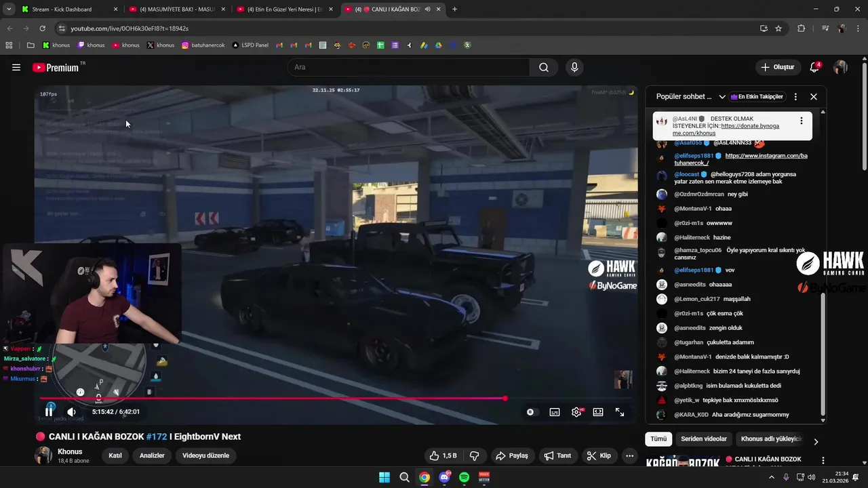Image resolution: width=868 pixels, height=488 pixels.
Task: Click the Videoyu düzenle button
Action: 205,455
